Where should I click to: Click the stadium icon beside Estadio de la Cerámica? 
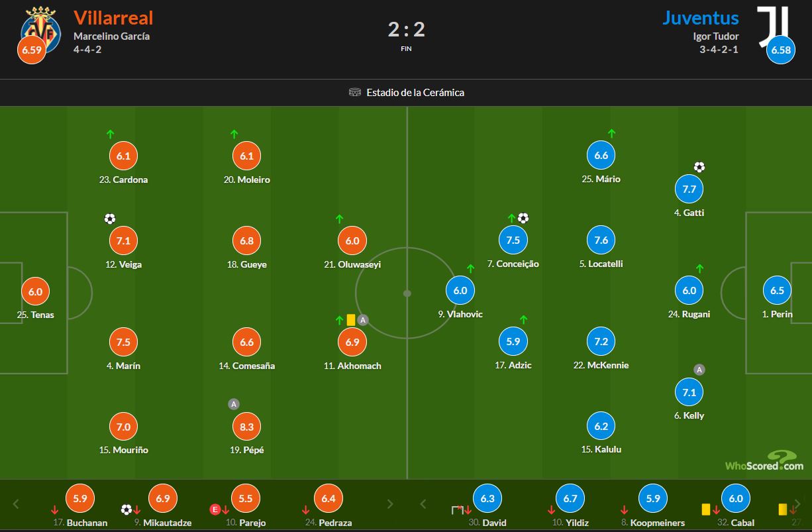(355, 93)
